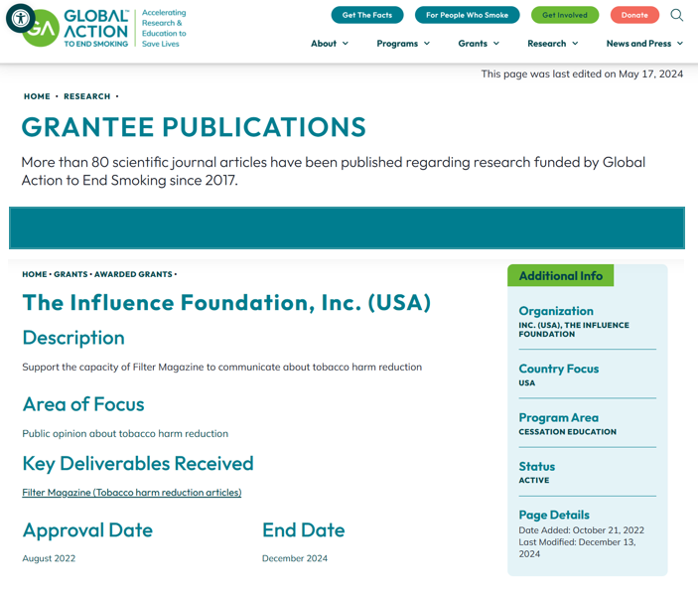Click the 'More than 80 scientific journal articles' paragraph
Image resolution: width=700 pixels, height=596 pixels.
pos(334,171)
